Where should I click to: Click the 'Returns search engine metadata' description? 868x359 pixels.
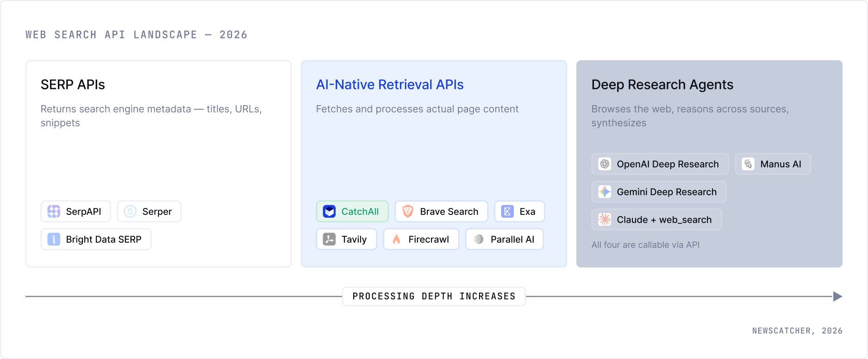click(x=151, y=116)
